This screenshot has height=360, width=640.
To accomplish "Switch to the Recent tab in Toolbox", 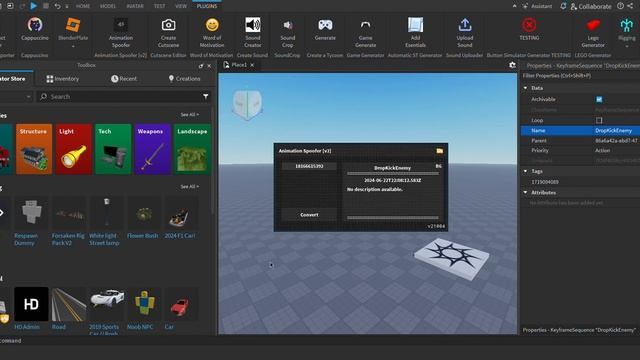I will [x=124, y=79].
